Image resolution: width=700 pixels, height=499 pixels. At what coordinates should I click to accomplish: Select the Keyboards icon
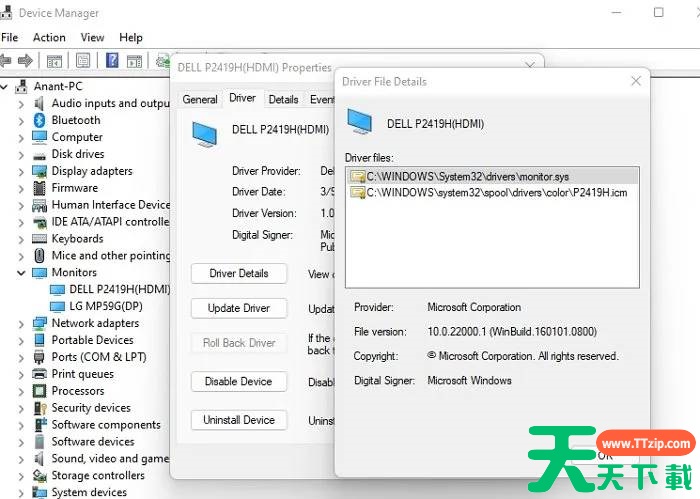[x=39, y=239]
